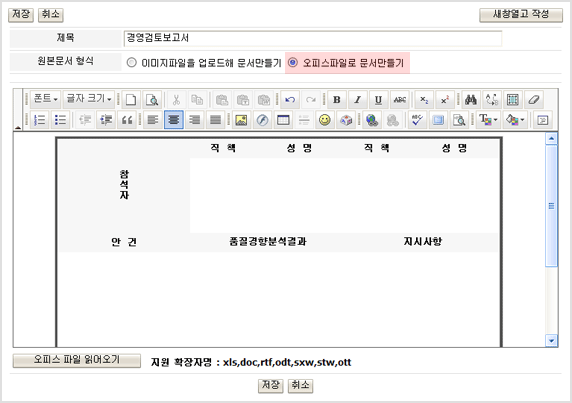
Task: Toggle bold formatting
Action: [x=337, y=100]
